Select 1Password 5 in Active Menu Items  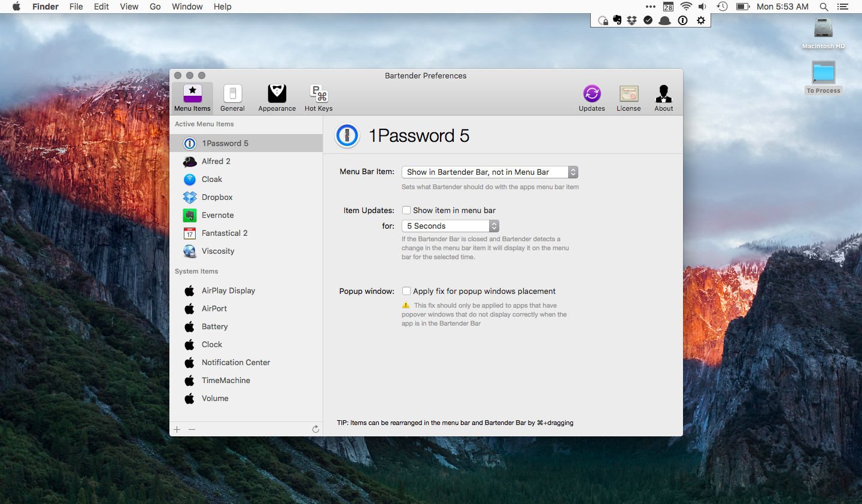pyautogui.click(x=246, y=143)
